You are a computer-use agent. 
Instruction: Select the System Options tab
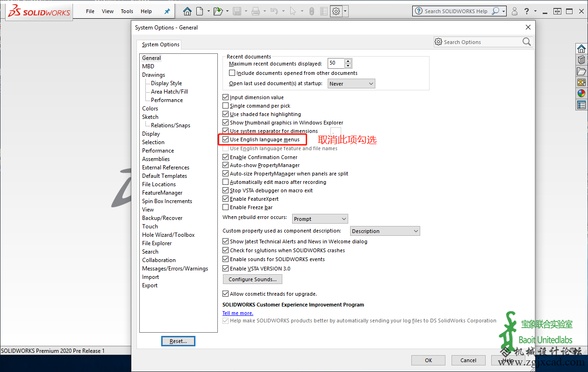pos(160,44)
